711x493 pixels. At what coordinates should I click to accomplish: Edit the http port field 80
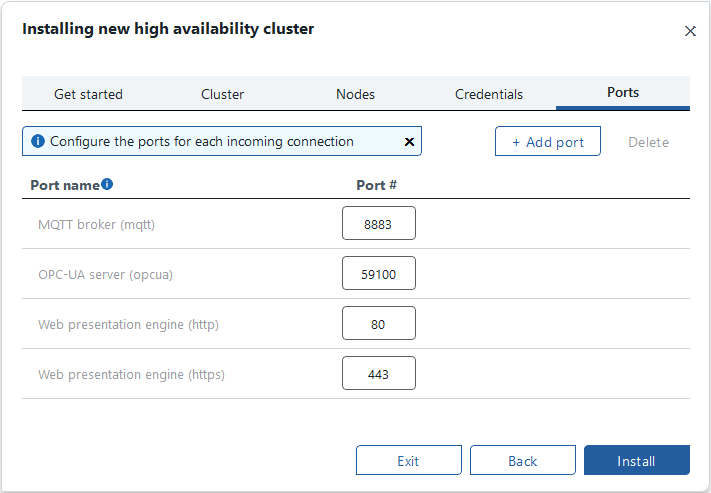379,323
